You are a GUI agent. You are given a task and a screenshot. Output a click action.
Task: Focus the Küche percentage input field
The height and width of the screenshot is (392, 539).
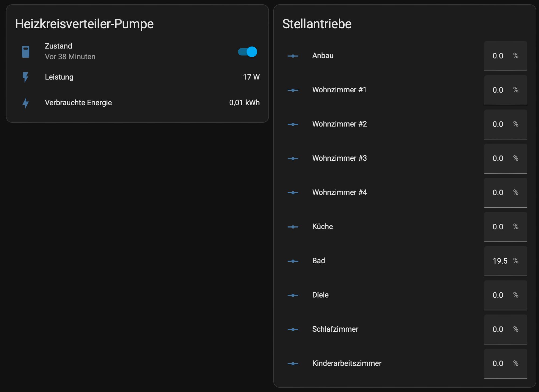506,227
